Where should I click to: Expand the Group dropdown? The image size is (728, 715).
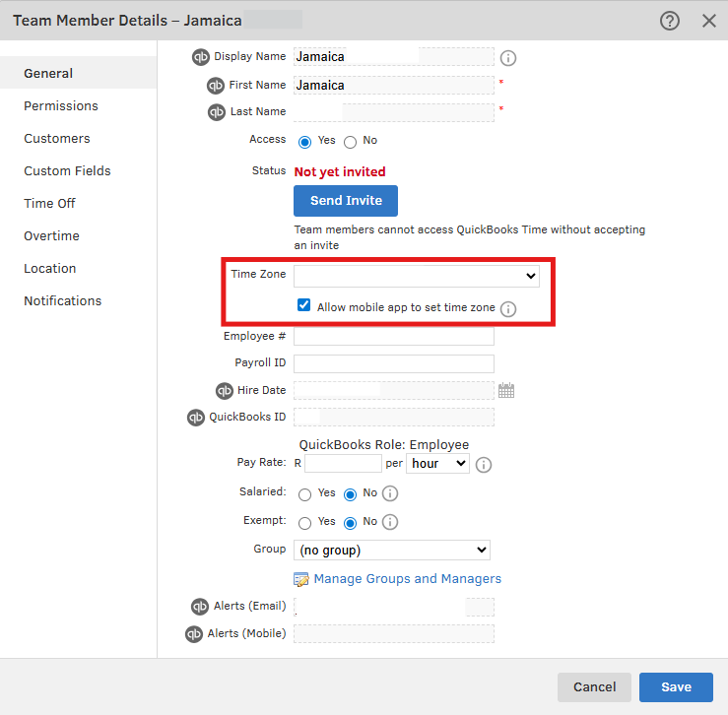tap(391, 551)
